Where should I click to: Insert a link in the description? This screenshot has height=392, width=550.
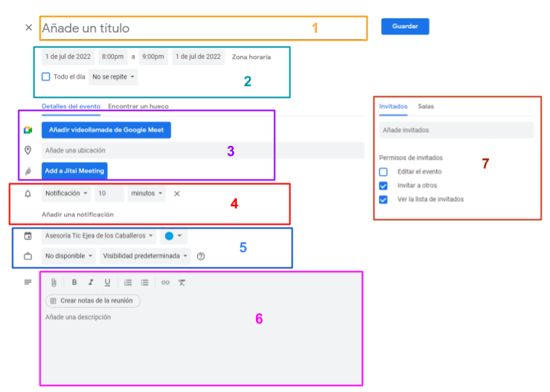pyautogui.click(x=165, y=283)
